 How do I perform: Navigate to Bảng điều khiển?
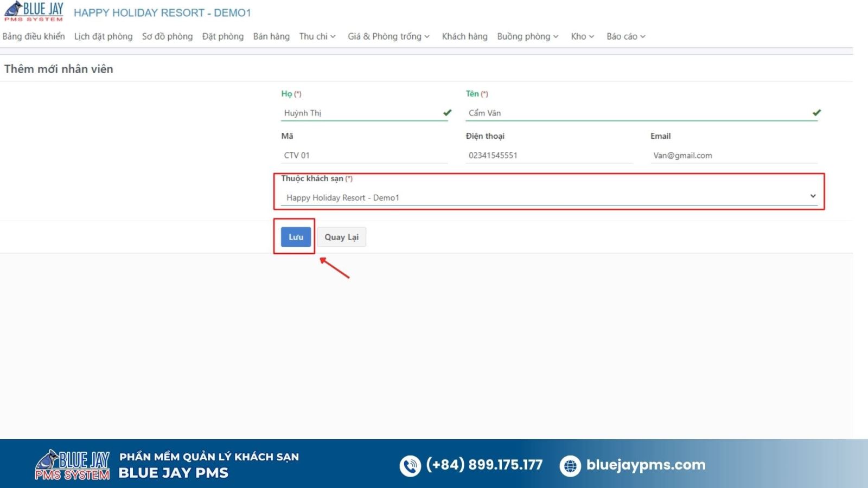[x=34, y=36]
